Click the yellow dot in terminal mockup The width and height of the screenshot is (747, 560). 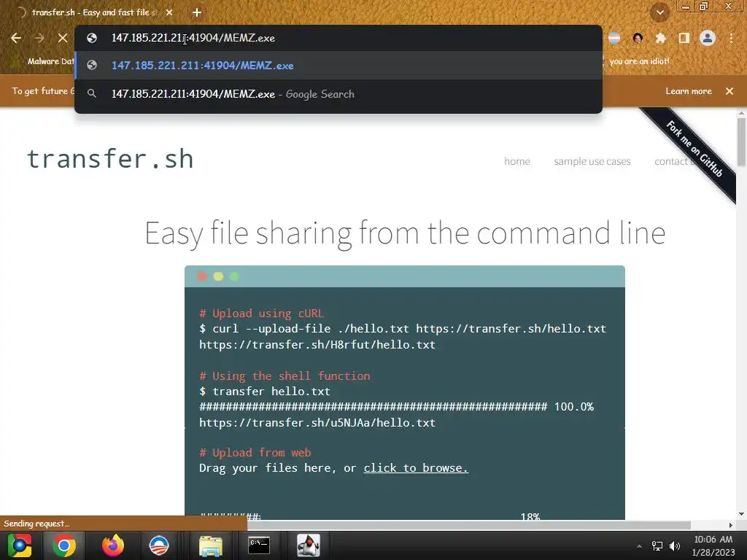tap(218, 276)
